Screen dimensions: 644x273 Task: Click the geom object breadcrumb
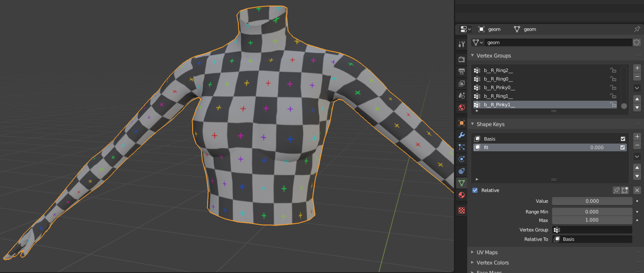490,29
